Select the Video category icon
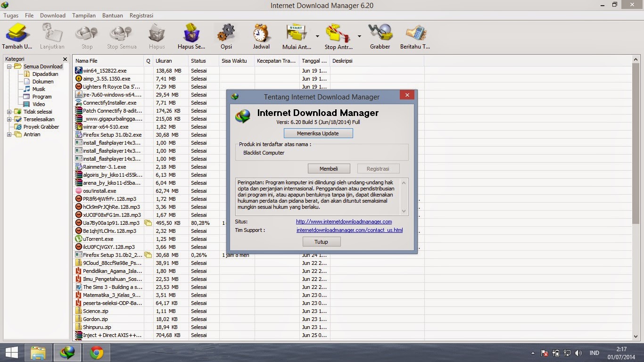 (27, 104)
